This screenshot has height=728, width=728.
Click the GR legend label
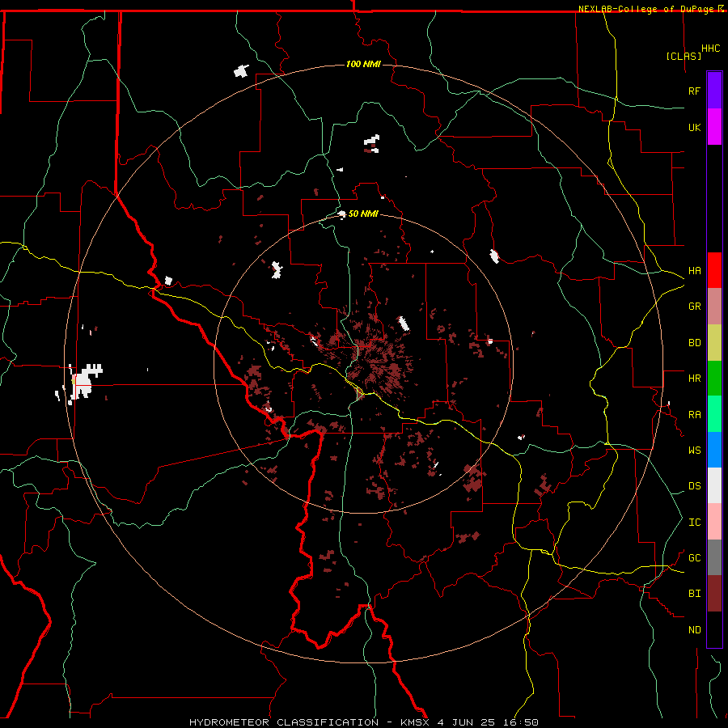(x=695, y=306)
